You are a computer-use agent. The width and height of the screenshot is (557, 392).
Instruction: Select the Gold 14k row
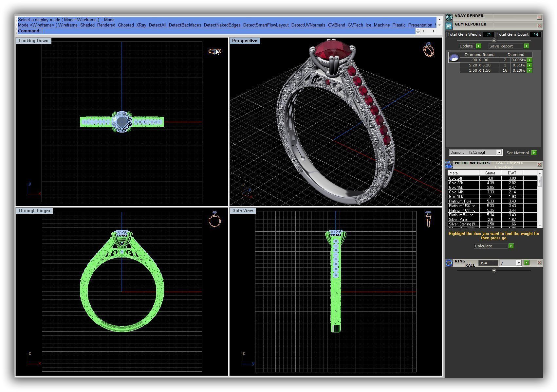(x=492, y=192)
